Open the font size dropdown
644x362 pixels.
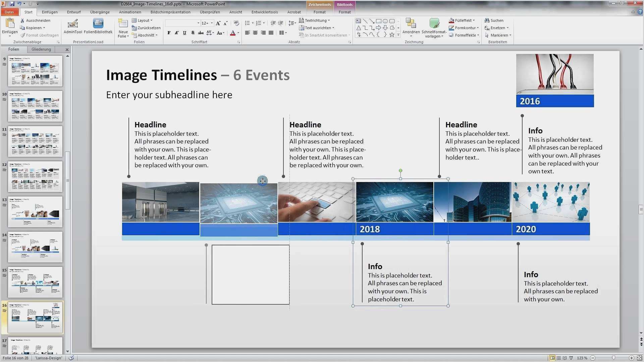(211, 23)
